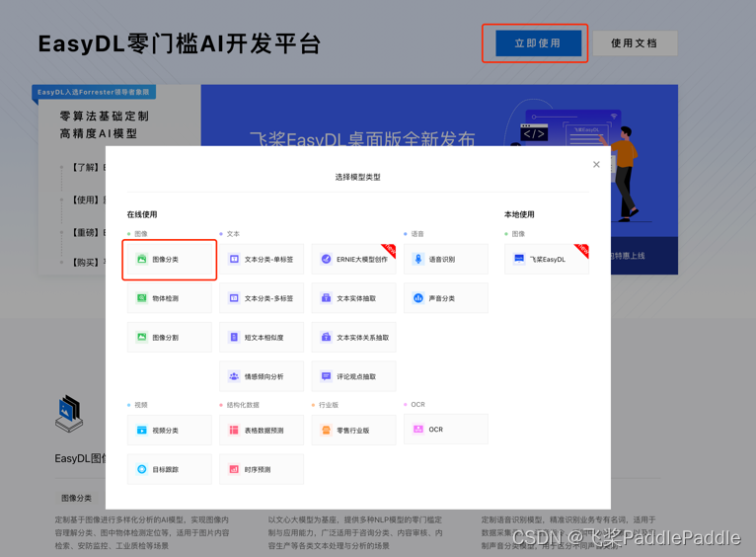Click the 声音分类 icon
Viewport: 756px width, 557px height.
418,298
